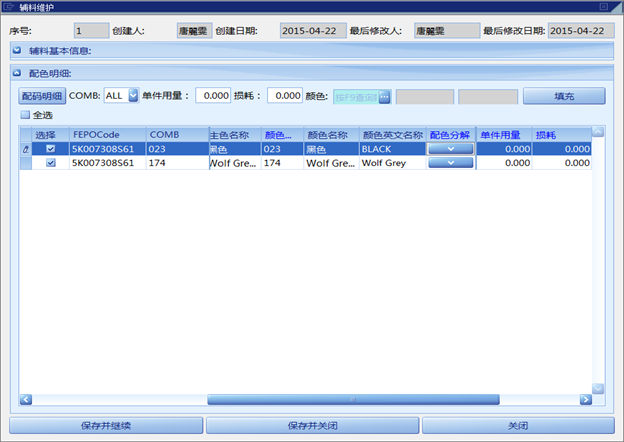Open 配色分解 dropdown for Wolf Grey row

point(451,162)
